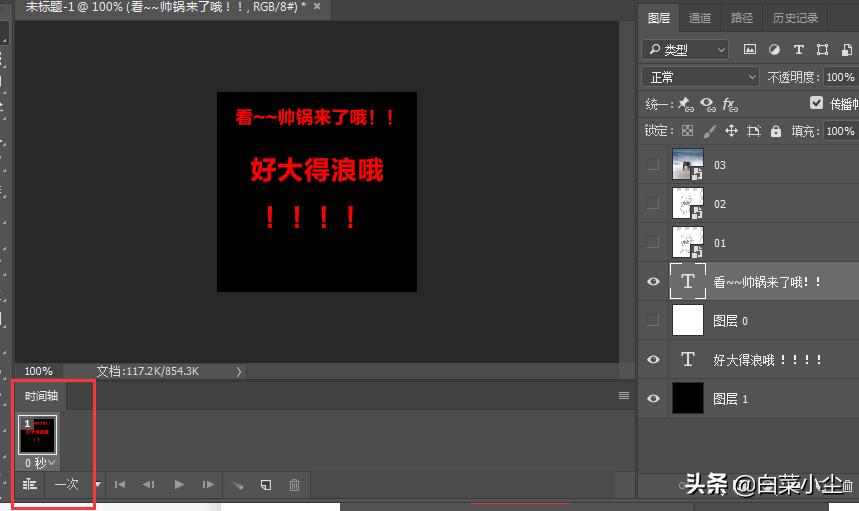Select layer 01 thumbnail

click(688, 242)
